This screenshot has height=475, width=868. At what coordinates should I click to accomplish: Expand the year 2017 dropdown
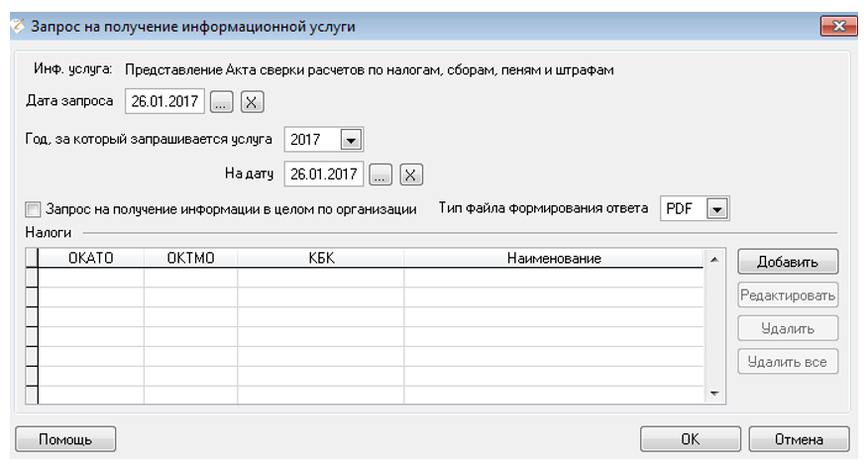tap(352, 139)
